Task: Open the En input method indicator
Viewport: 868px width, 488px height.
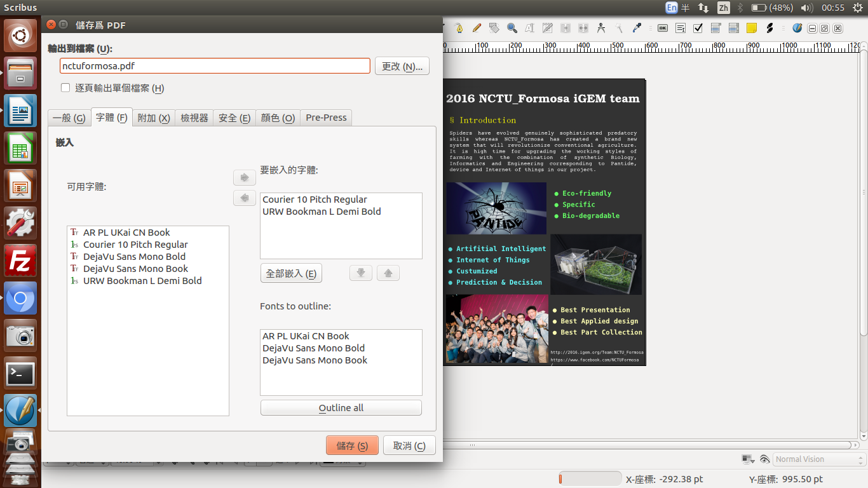Action: click(672, 8)
